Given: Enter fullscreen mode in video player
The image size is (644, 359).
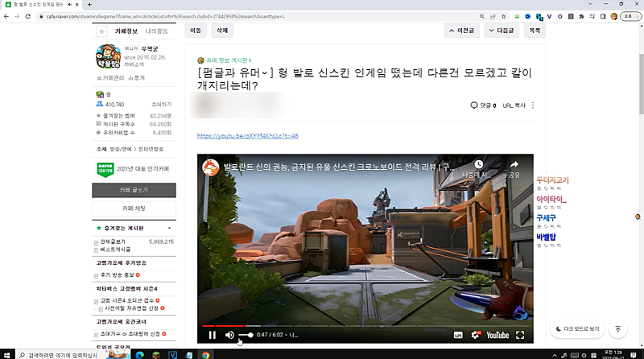Looking at the screenshot, I should coord(521,335).
